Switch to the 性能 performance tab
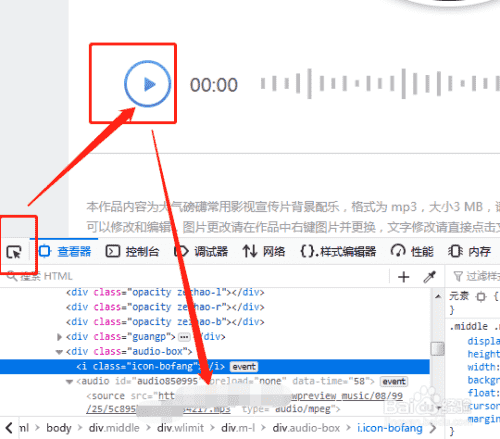500x439 pixels. [x=412, y=251]
